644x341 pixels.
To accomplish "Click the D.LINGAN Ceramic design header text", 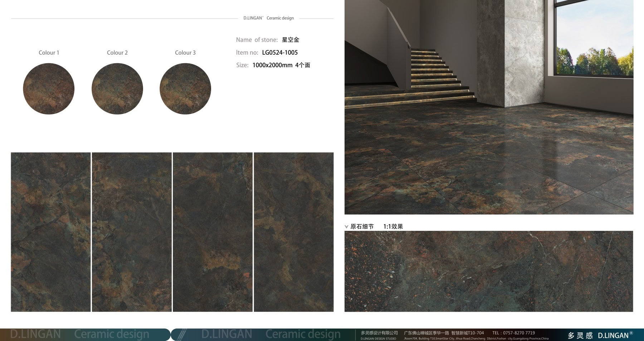I will 269,18.
